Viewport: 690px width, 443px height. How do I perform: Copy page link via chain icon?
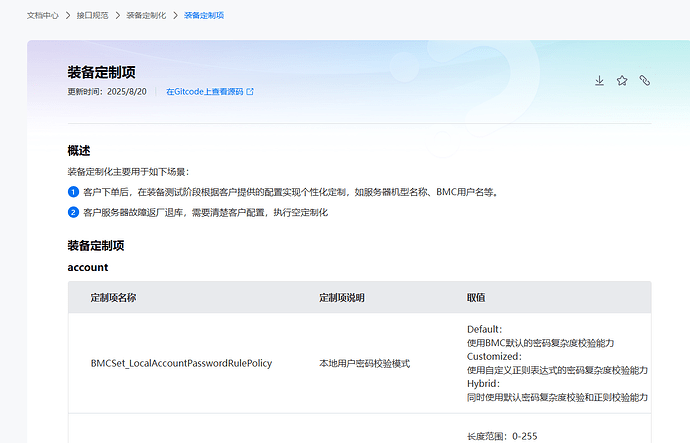pos(645,81)
